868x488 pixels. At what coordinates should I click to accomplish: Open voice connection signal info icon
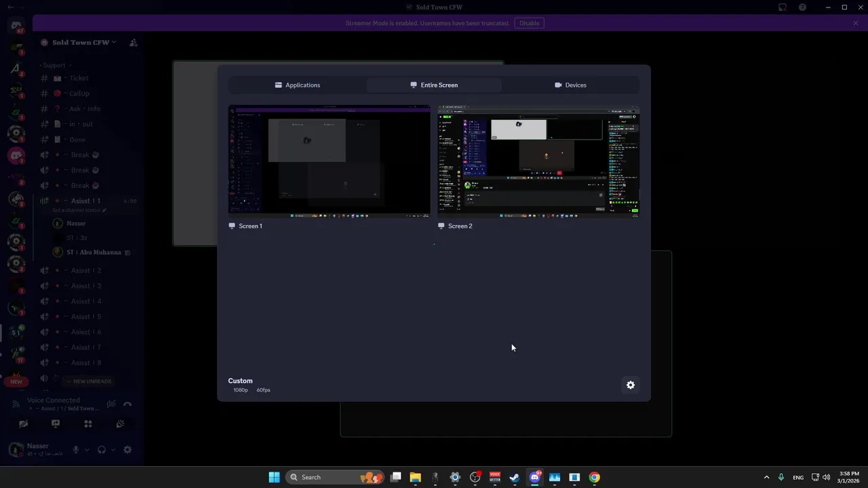[x=16, y=404]
